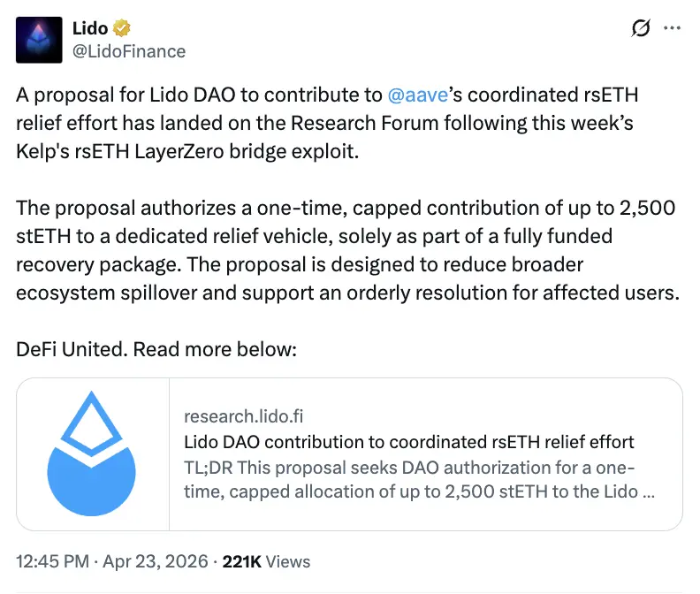Viewport: 700px width, 594px height.
Task: Click the Lido profile avatar
Action: coord(40,40)
